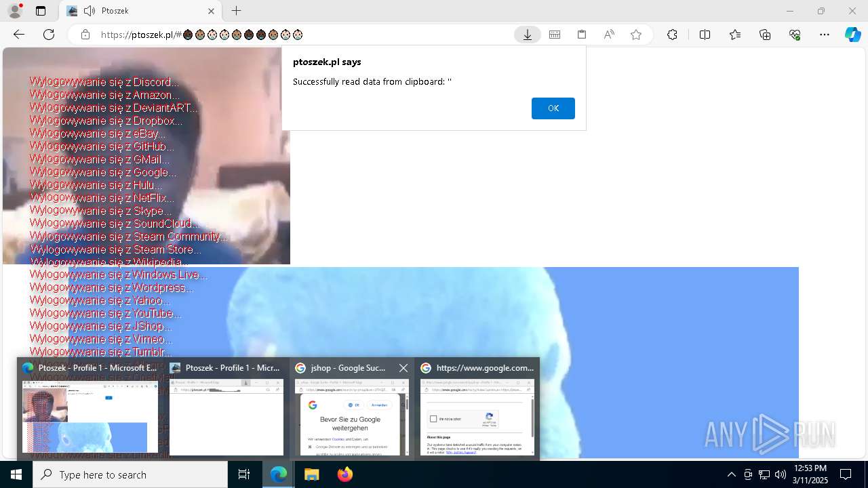Open the Collections icon
868x488 pixels.
[765, 35]
